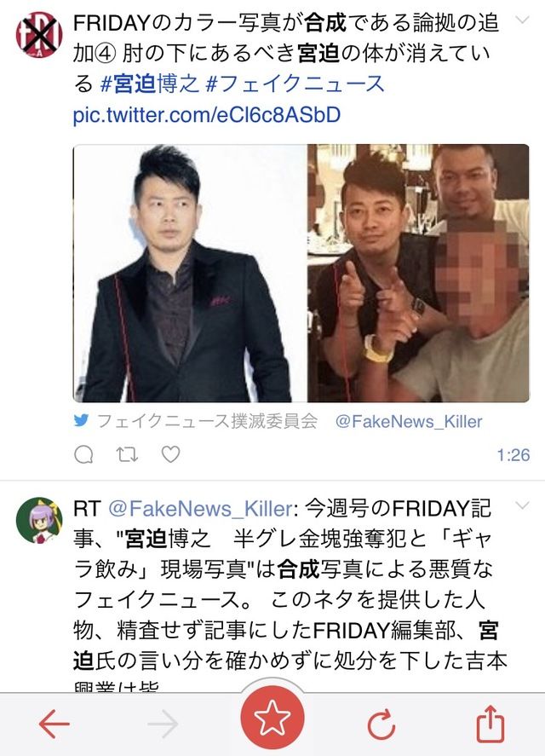
Task: Tap the Twitter bird icon beside フェイクニュース撲滅委員会
Action: click(82, 421)
